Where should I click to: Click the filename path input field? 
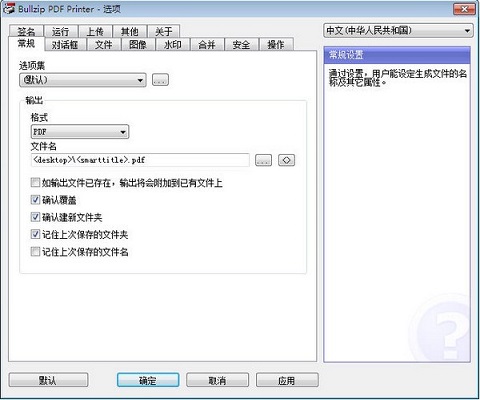coord(140,160)
